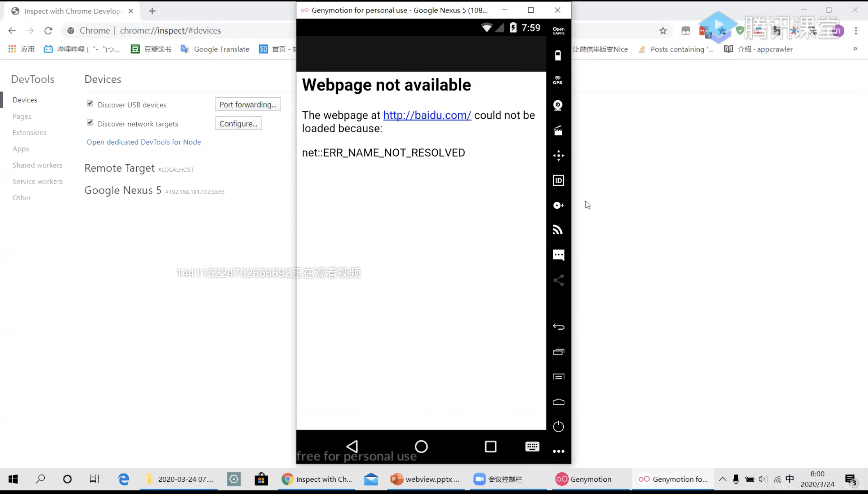Select Pages in DevTools sidebar
Image resolution: width=868 pixels, height=494 pixels.
click(x=22, y=116)
